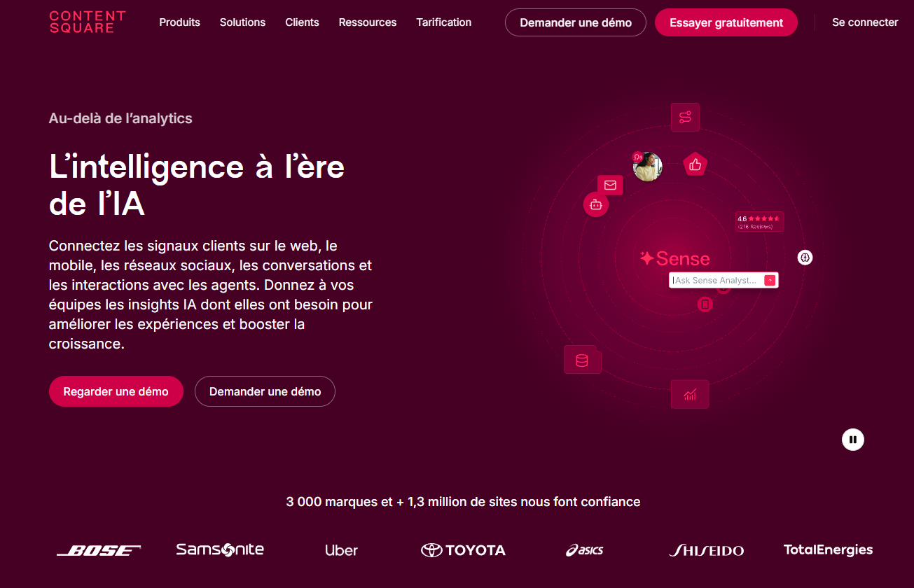Open the Clients menu
This screenshot has height=588, width=914.
(302, 22)
